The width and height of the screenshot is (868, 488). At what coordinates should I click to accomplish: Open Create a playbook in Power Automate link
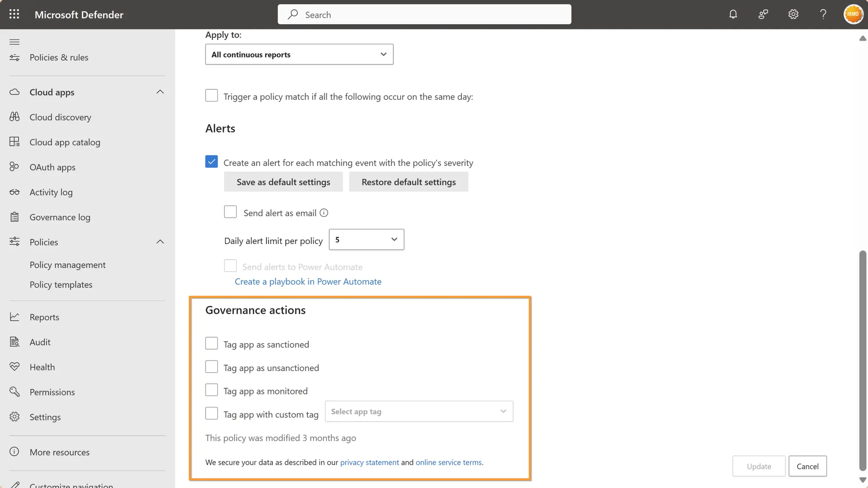coord(308,282)
